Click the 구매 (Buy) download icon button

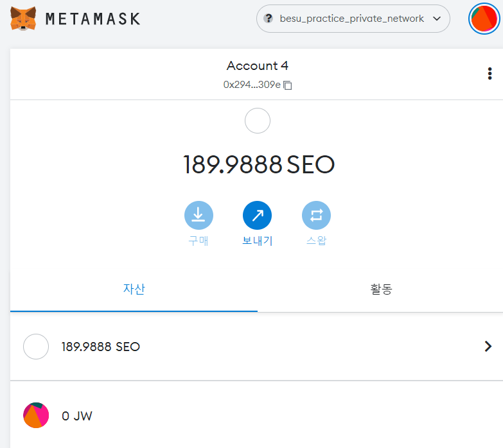pyautogui.click(x=199, y=216)
